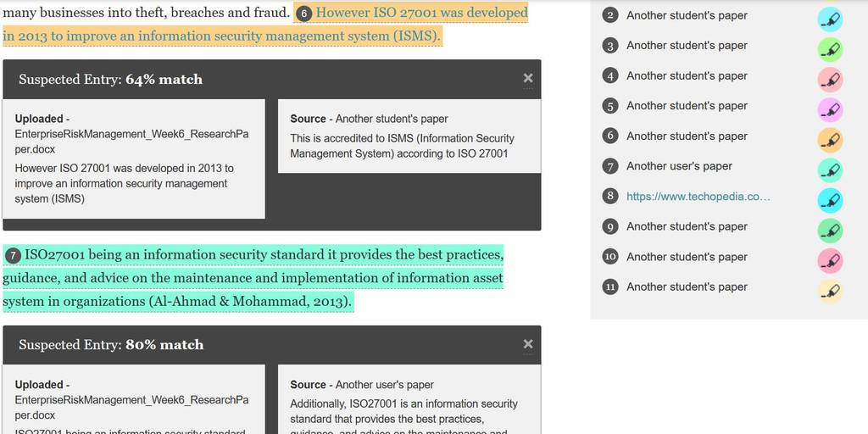Viewport: 868px width, 434px height.
Task: Click 'Another student's paper' label for source 9
Action: [687, 226]
